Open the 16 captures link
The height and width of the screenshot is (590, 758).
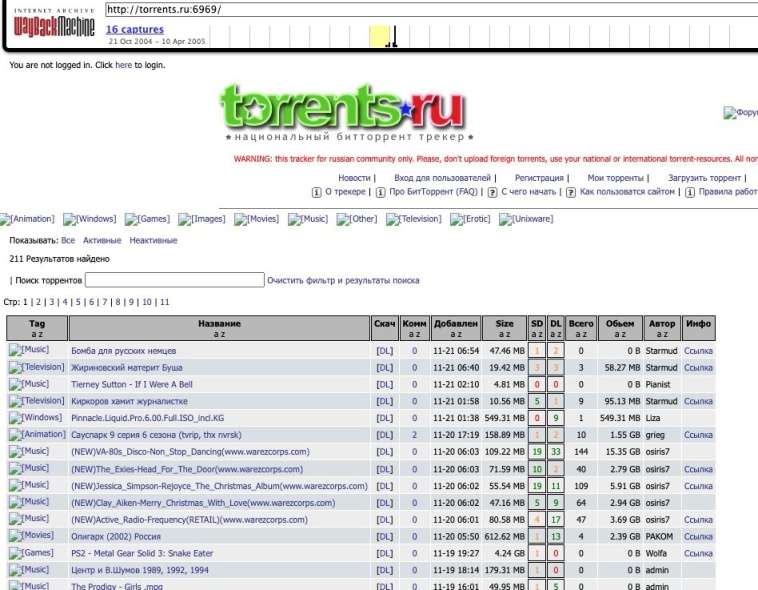point(135,30)
